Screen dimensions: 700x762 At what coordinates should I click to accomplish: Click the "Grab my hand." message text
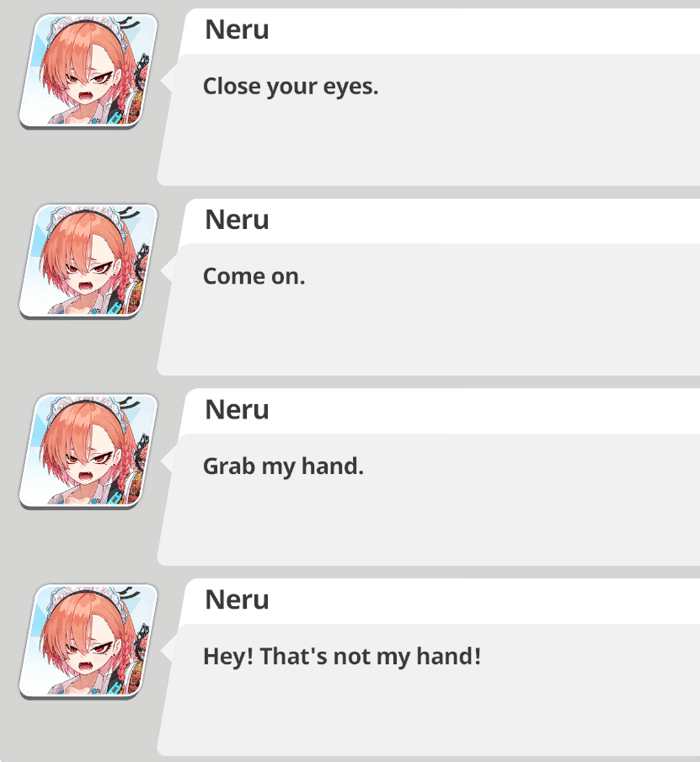pyautogui.click(x=283, y=467)
